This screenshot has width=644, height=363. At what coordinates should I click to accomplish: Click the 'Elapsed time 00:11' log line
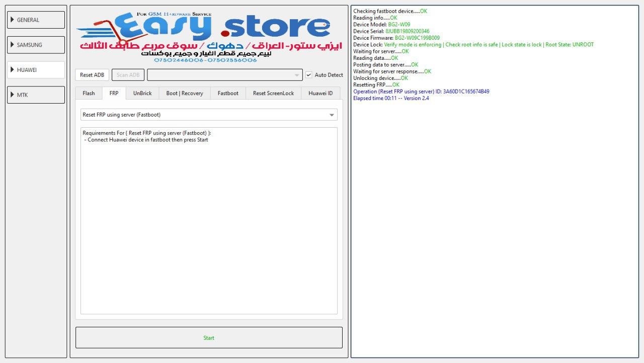pos(391,98)
